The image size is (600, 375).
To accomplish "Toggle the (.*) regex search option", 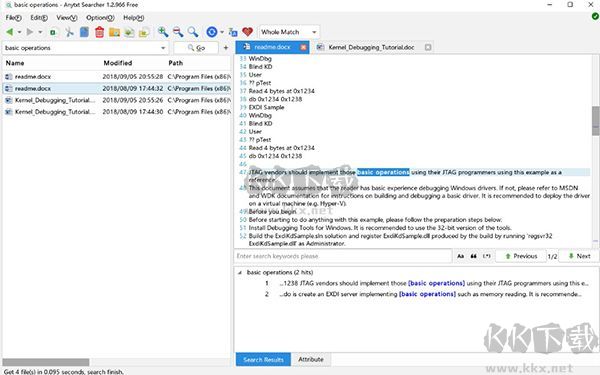I will click(486, 256).
